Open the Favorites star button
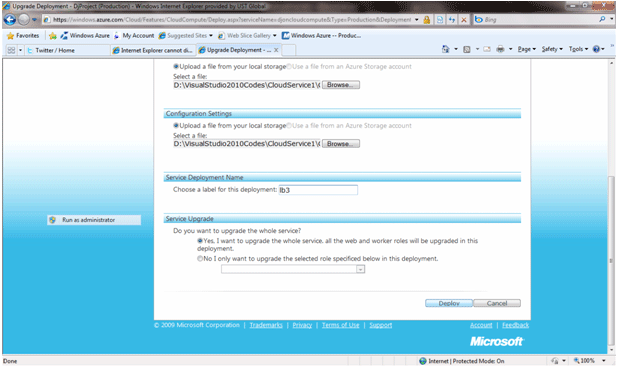Screen dimensions: 618x367 point(23,36)
